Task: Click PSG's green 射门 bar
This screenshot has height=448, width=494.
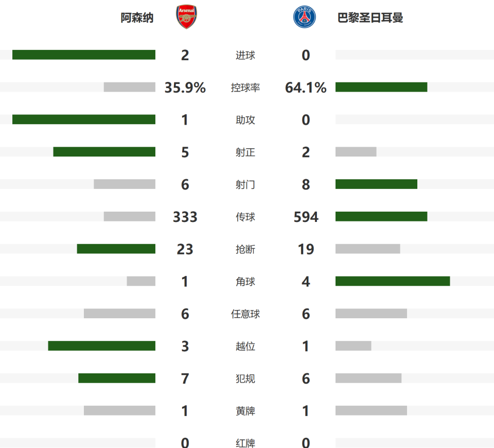Action: point(376,184)
